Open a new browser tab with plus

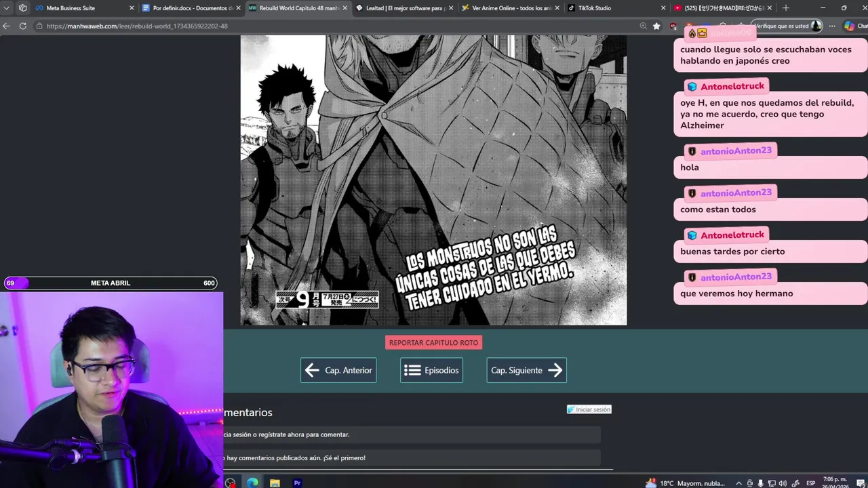[x=785, y=8]
